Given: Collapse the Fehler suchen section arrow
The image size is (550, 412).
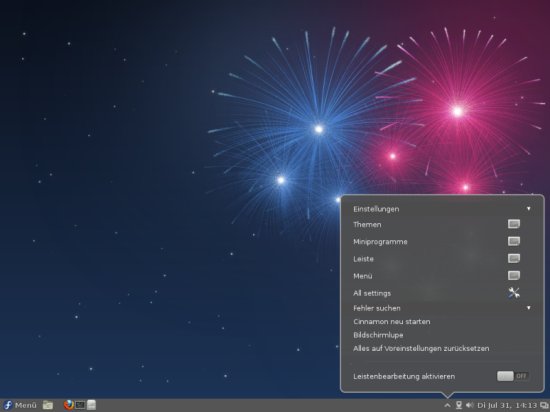Looking at the screenshot, I should (529, 308).
